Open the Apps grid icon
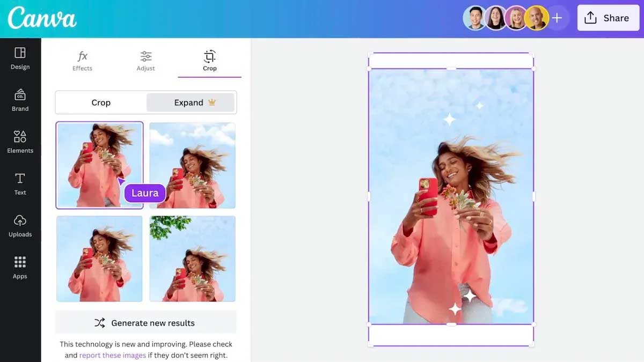The height and width of the screenshot is (362, 644). 20,268
